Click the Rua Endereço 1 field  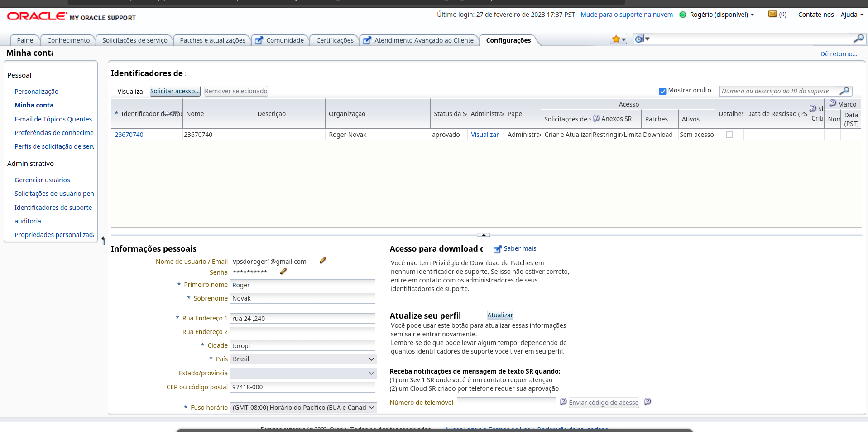click(303, 319)
